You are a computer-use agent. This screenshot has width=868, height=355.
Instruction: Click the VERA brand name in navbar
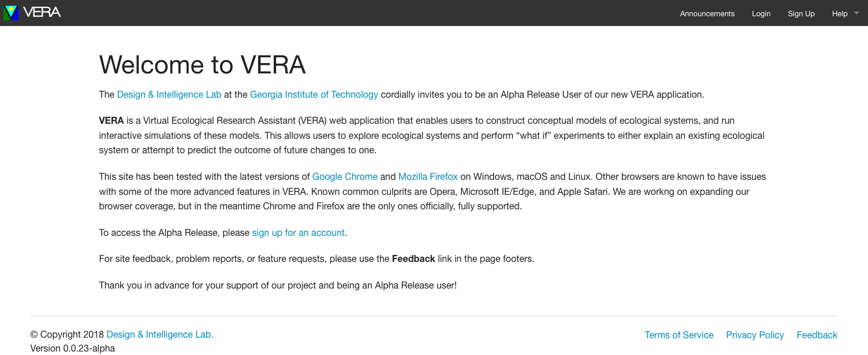tap(42, 13)
